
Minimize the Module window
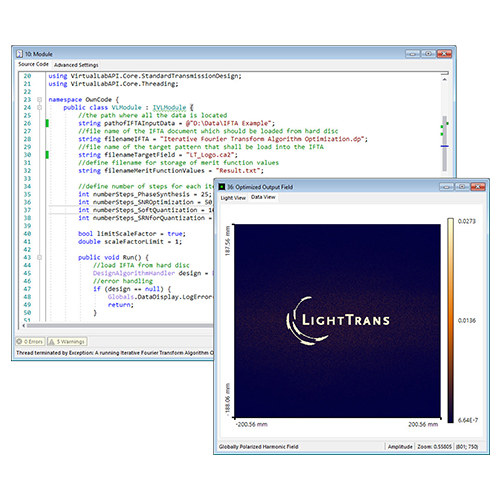(413, 53)
